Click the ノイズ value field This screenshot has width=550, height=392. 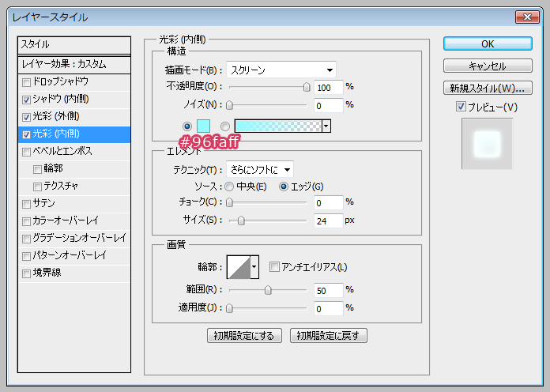(x=328, y=106)
